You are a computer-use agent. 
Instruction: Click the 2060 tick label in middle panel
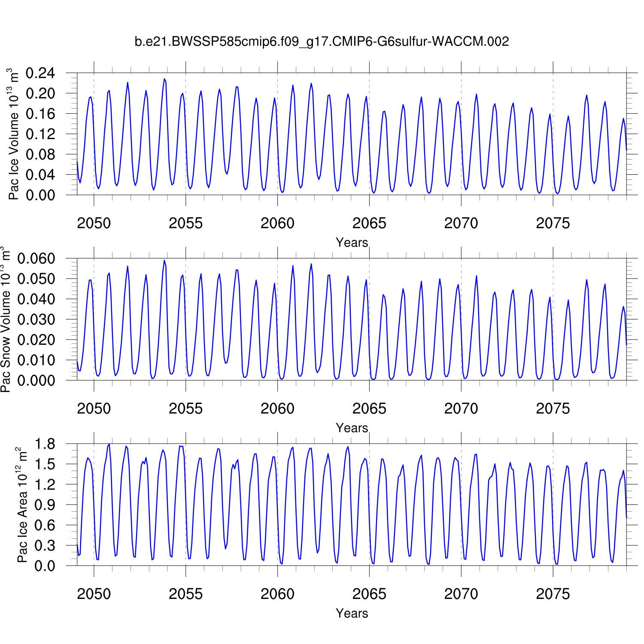[277, 409]
